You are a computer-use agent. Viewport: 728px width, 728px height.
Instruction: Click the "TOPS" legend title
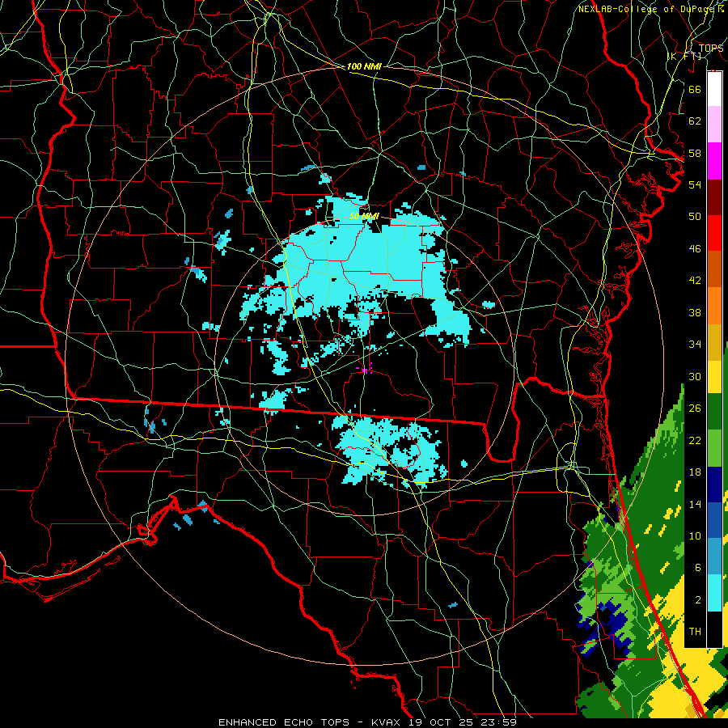[x=711, y=48]
